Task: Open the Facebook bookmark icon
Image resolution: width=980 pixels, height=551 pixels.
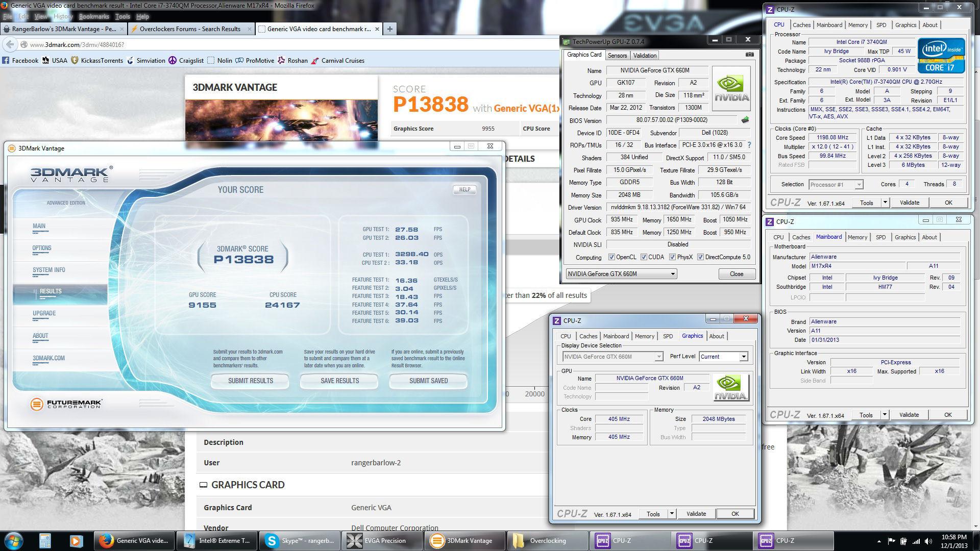Action: (6, 60)
